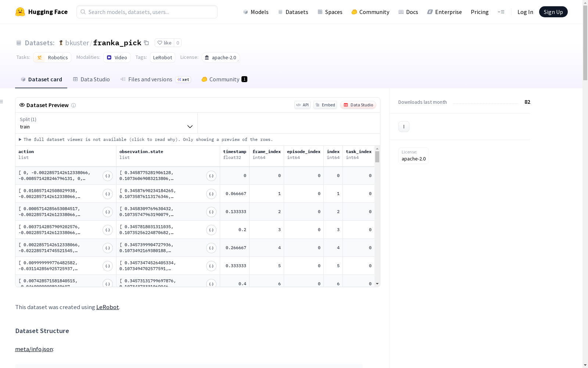The height and width of the screenshot is (368, 588).
Task: Click the Log In link
Action: point(525,12)
